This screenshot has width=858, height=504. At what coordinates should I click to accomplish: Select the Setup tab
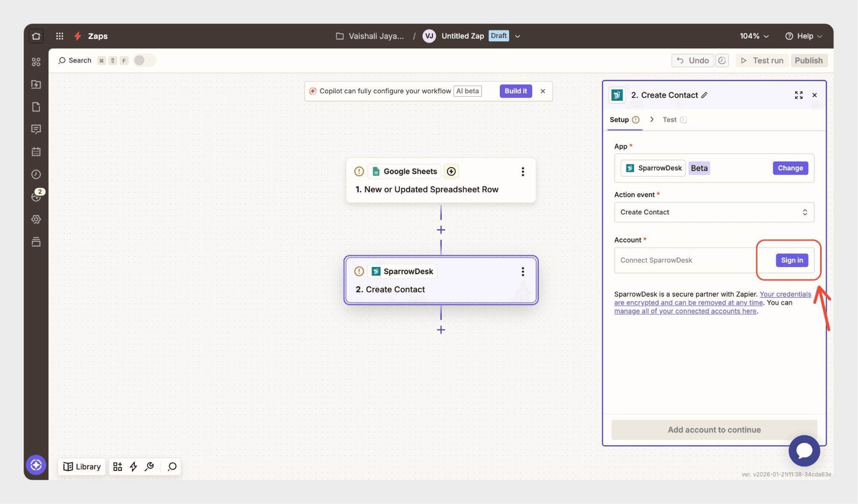pos(619,120)
